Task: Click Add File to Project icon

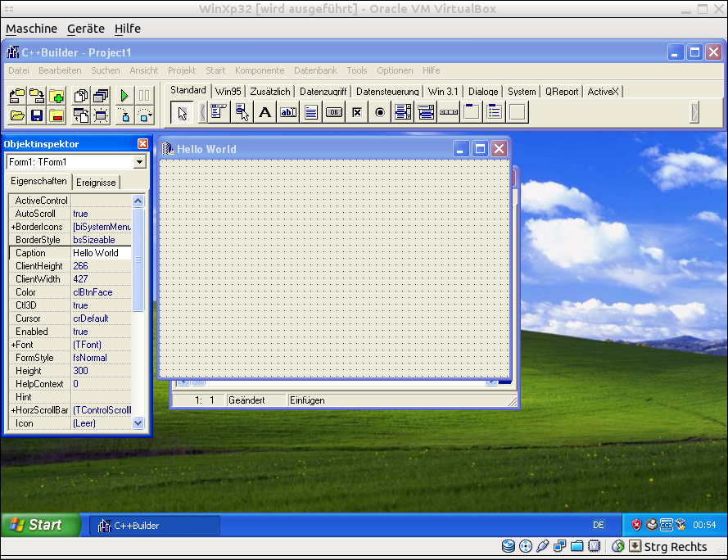Action: click(x=57, y=96)
